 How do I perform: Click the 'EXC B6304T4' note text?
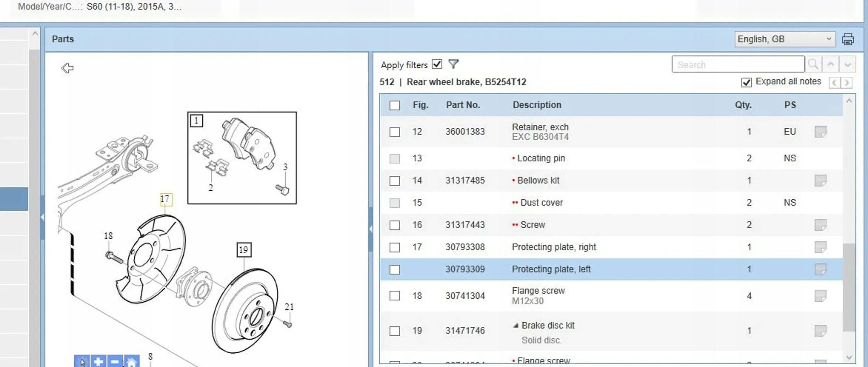[541, 137]
